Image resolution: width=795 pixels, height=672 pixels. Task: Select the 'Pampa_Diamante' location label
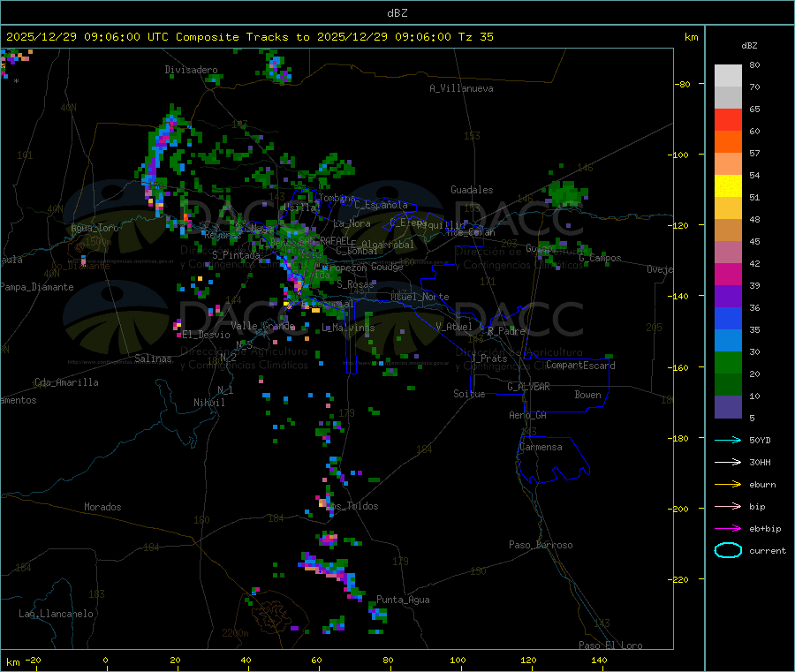pos(37,287)
